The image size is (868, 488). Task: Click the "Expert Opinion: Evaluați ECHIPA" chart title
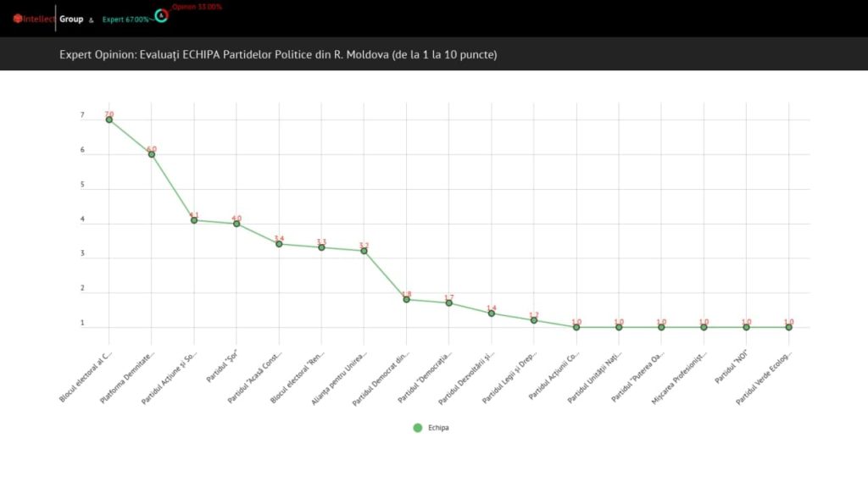(278, 54)
